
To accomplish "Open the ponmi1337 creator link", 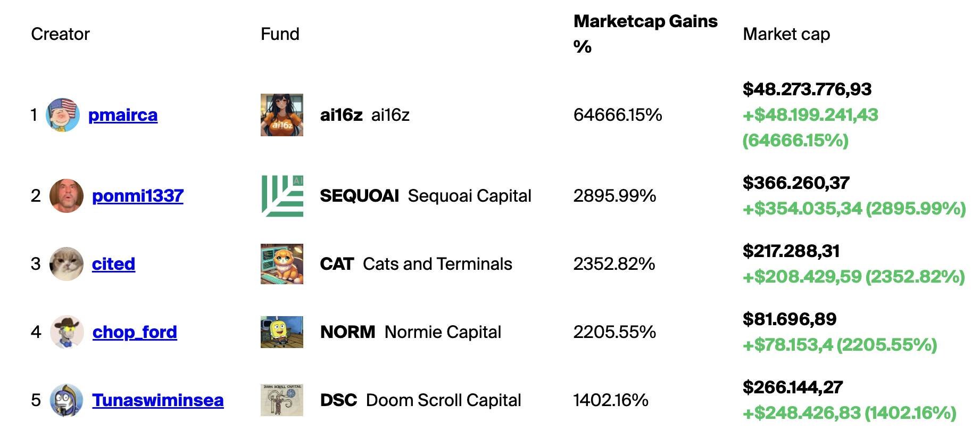I will point(138,196).
